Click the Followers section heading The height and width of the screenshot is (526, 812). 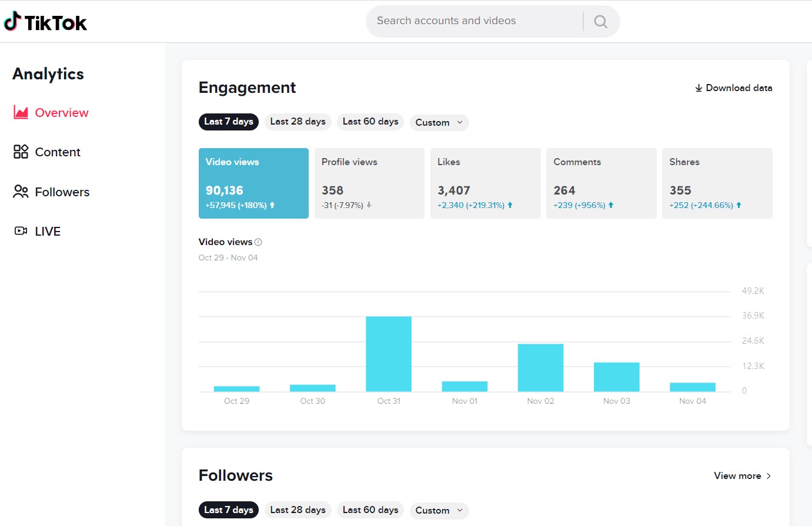[x=236, y=475]
